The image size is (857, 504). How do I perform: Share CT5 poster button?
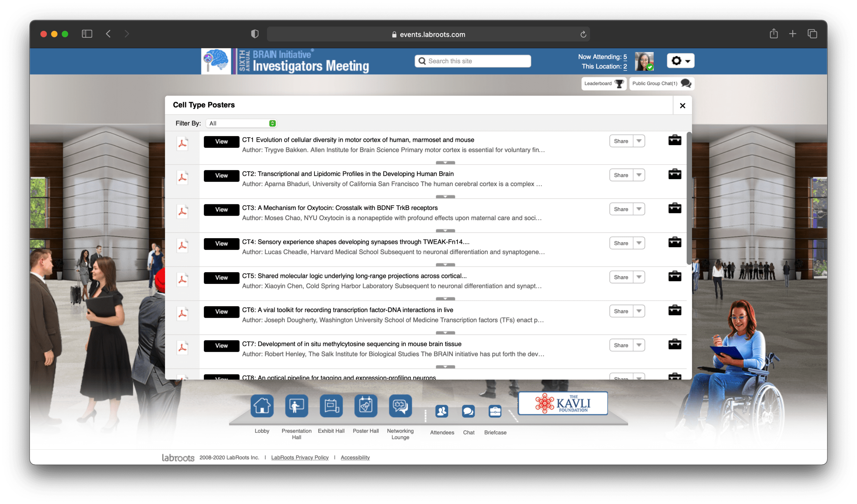tap(621, 277)
